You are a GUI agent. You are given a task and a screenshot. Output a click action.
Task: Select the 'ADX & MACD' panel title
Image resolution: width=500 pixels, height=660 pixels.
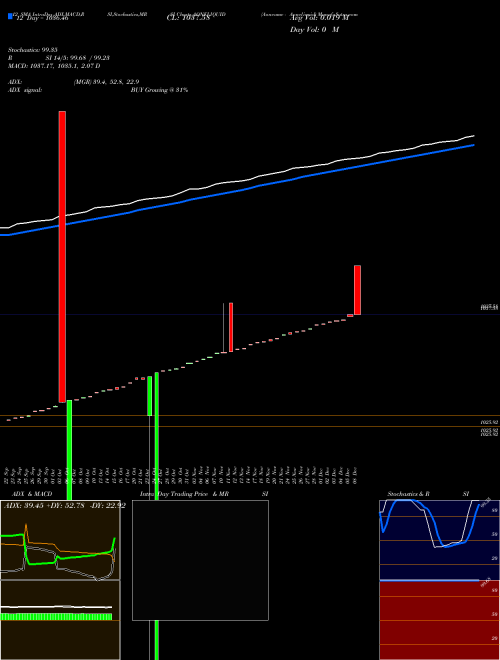(x=32, y=494)
